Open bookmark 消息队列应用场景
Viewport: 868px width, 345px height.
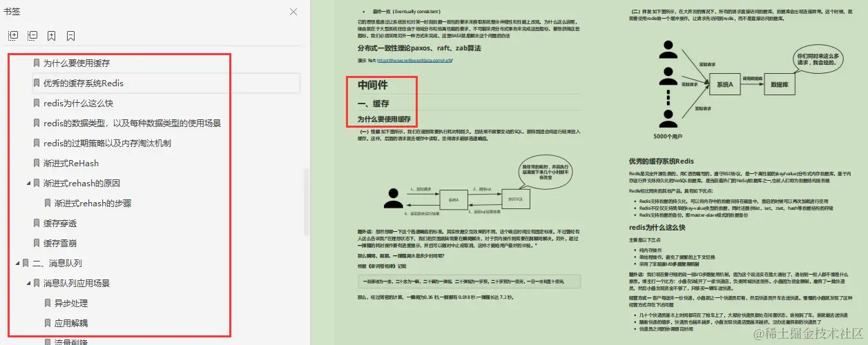click(77, 283)
